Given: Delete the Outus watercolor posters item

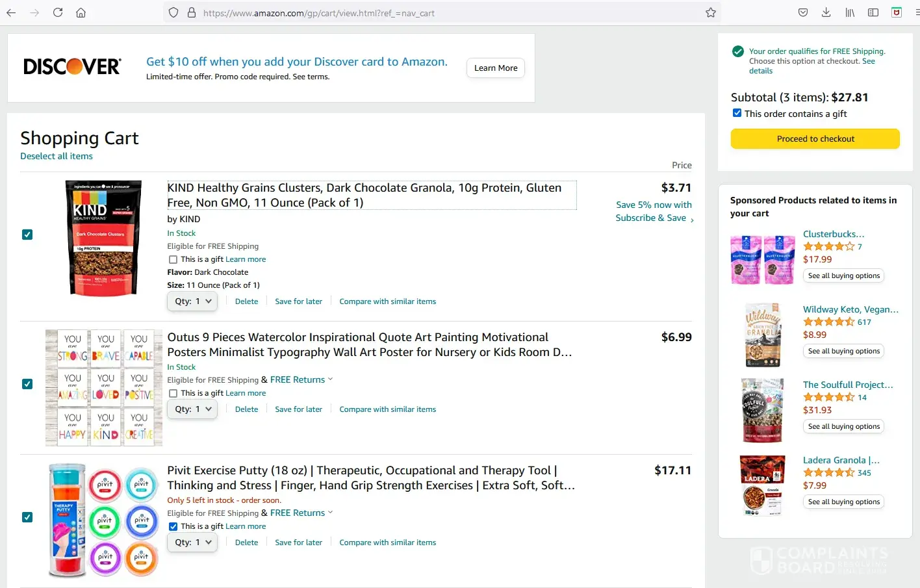Looking at the screenshot, I should (x=246, y=409).
